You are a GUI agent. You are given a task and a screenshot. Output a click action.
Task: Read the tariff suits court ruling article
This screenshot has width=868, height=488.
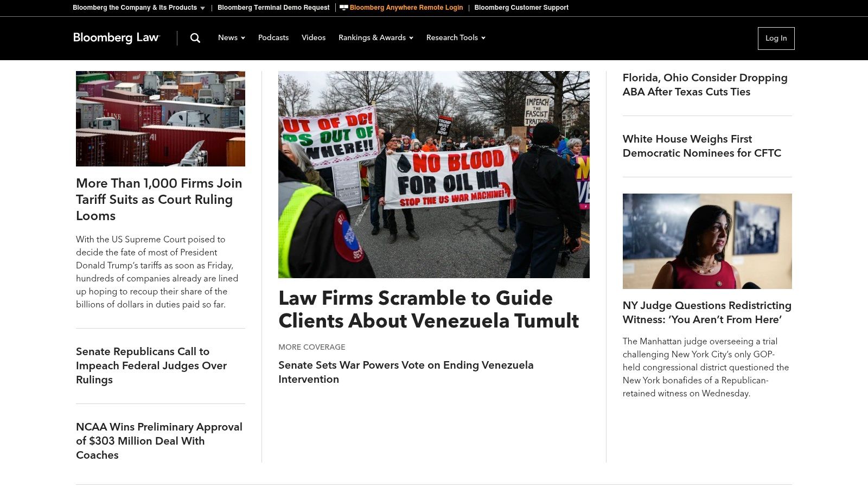click(x=158, y=200)
